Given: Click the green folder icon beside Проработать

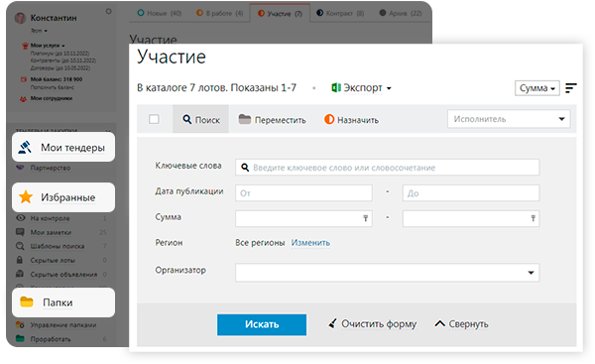Looking at the screenshot, I should click(x=20, y=338).
